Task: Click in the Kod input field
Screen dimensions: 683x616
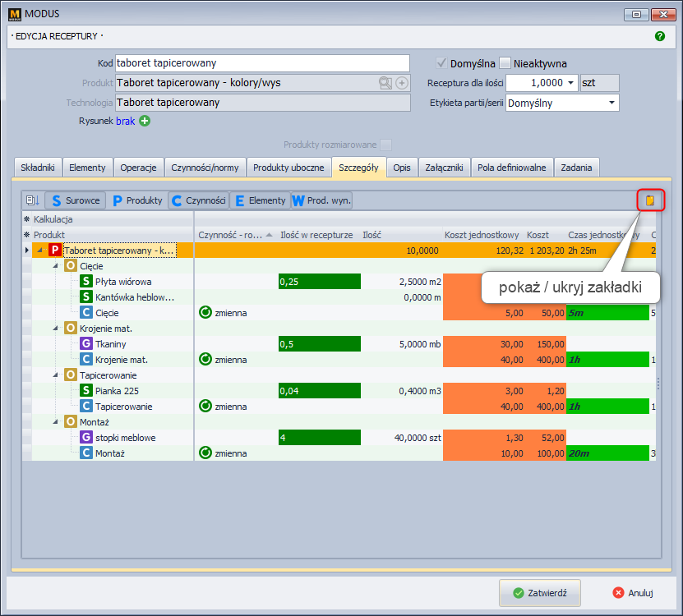Action: click(261, 63)
